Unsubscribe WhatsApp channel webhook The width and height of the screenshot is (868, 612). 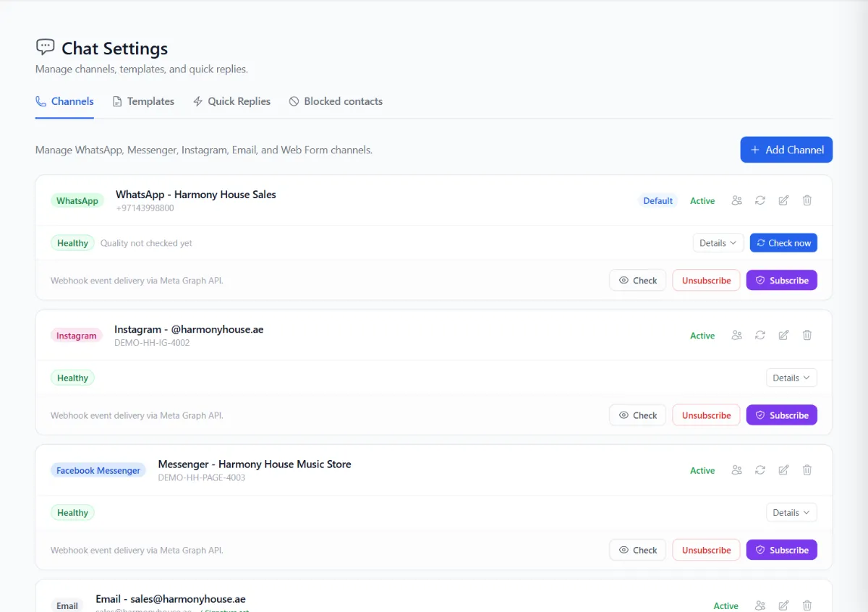pyautogui.click(x=706, y=280)
